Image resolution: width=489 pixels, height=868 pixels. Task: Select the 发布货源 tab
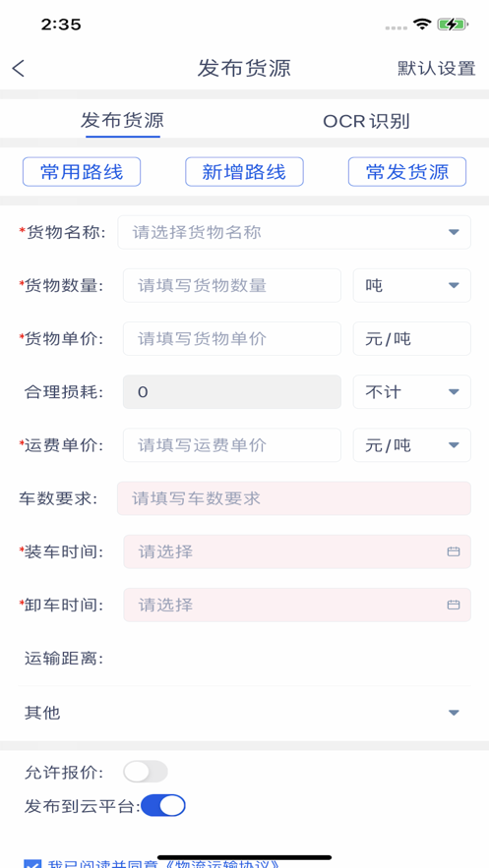pos(122,120)
